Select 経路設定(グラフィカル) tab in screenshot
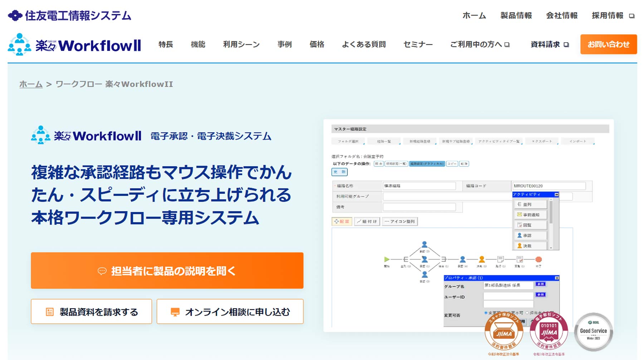644x360 pixels. point(427,164)
